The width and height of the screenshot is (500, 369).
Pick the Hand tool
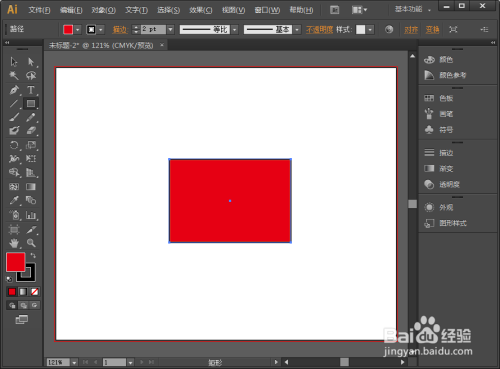[x=14, y=243]
